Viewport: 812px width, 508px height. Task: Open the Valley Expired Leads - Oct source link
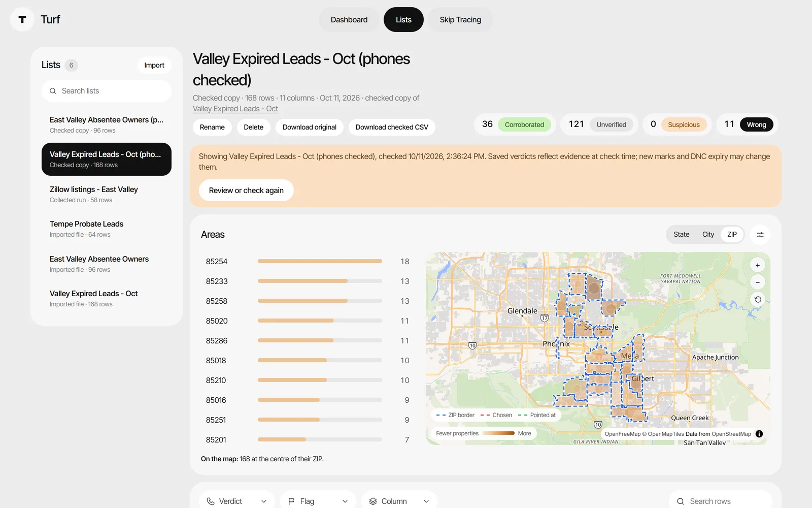pyautogui.click(x=235, y=109)
